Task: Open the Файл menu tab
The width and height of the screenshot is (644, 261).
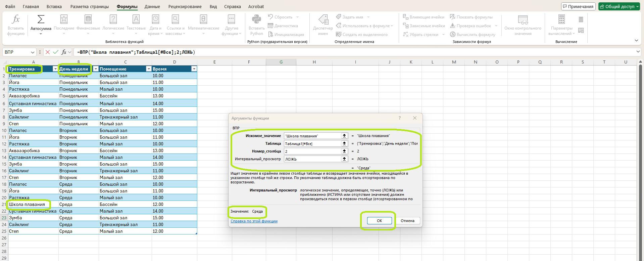Action: 10,6
